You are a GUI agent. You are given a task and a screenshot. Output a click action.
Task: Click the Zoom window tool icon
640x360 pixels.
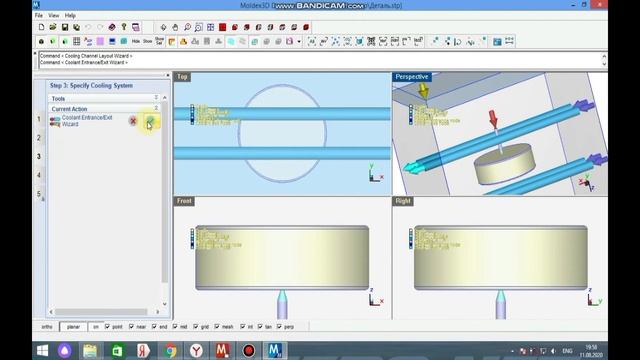pos(199,27)
